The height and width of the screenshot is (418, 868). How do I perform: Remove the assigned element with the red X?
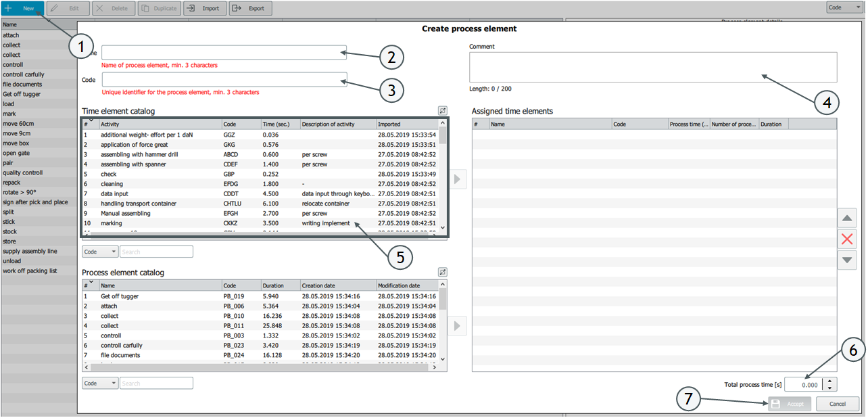(x=846, y=239)
